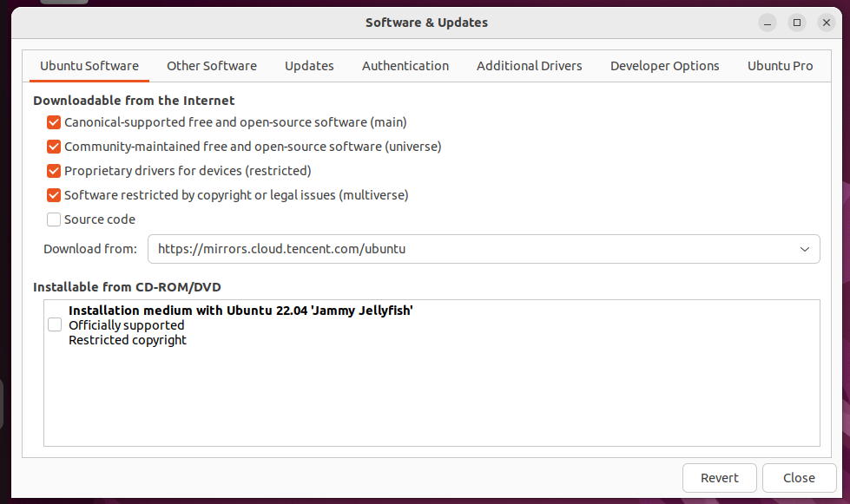Open the Download from server dropdown
The width and height of the screenshot is (850, 504).
coord(484,249)
